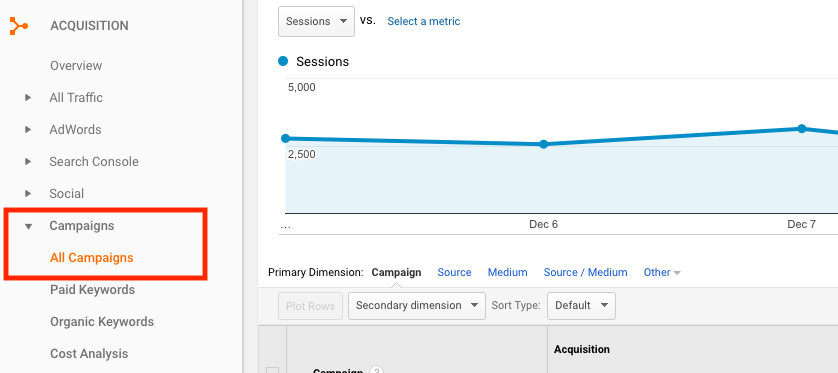Open the Other dimension dropdown

(x=662, y=273)
